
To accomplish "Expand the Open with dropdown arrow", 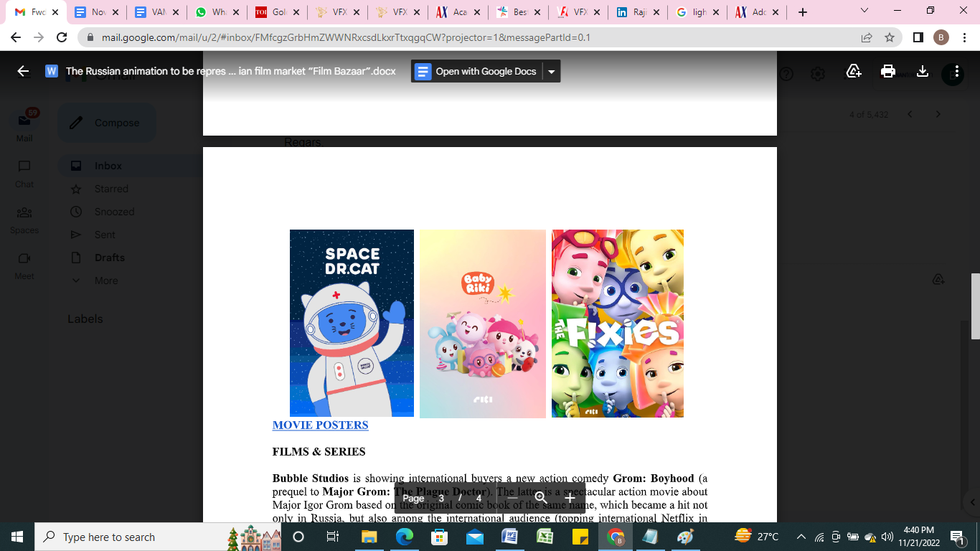I will pyautogui.click(x=551, y=71).
